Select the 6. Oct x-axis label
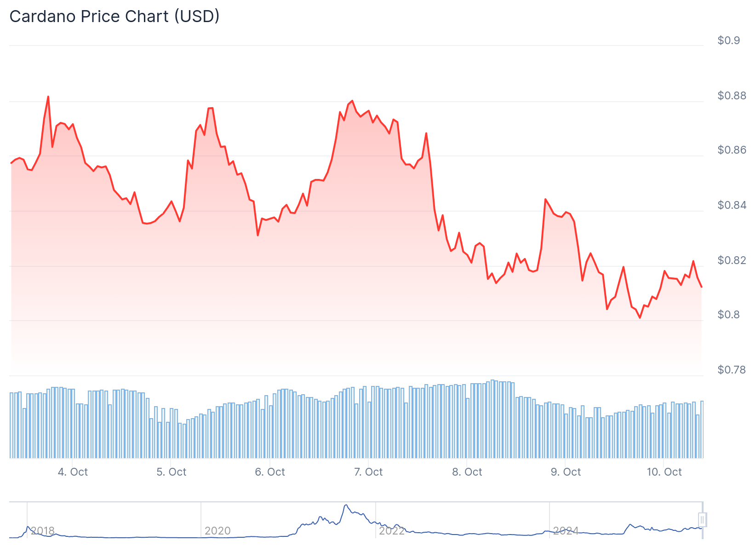 [x=270, y=472]
